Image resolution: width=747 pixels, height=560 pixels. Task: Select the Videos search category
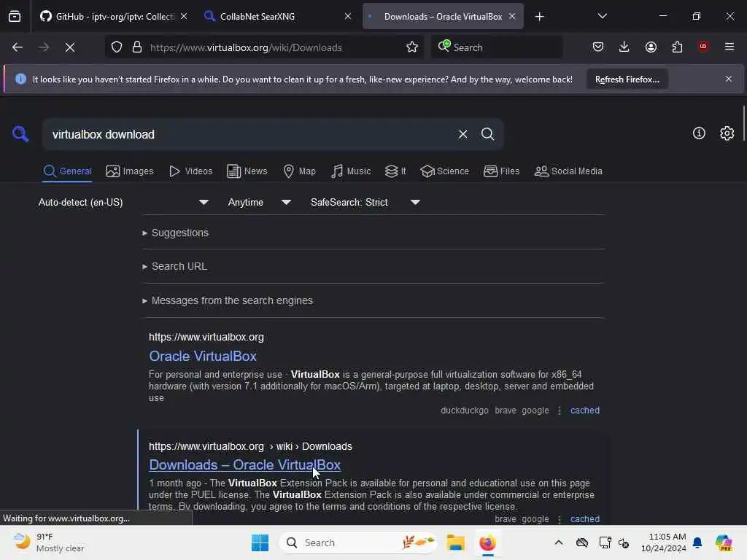coord(191,171)
